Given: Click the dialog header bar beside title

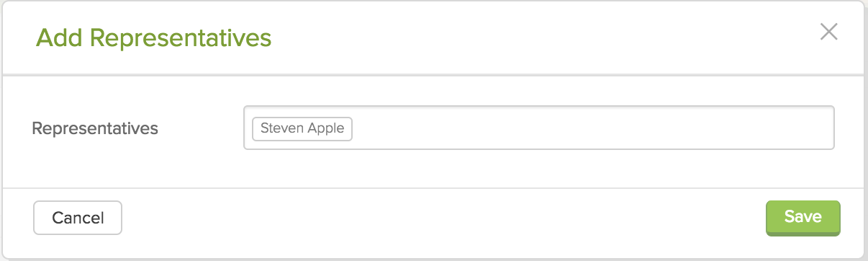Looking at the screenshot, I should point(540,37).
